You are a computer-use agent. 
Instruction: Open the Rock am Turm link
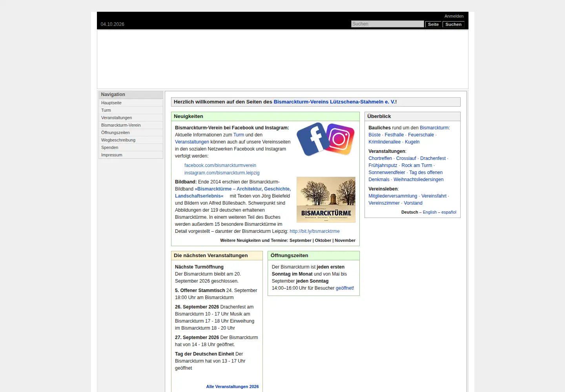click(417, 165)
